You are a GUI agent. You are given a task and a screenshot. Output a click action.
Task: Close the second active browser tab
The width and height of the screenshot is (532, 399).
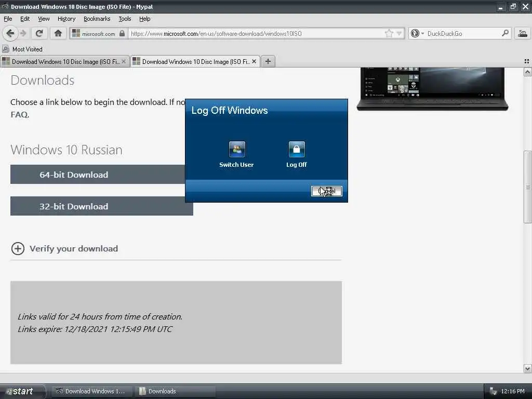[254, 61]
